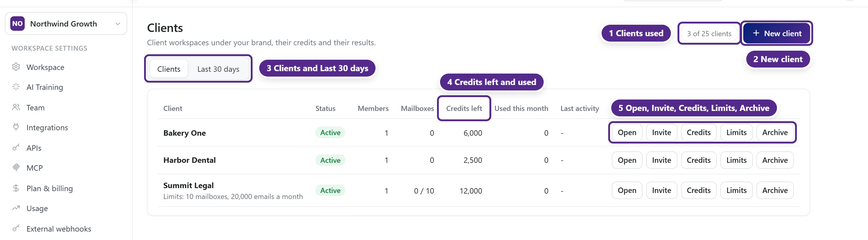Image resolution: width=868 pixels, height=240 pixels.
Task: Go to AI Training settings
Action: [x=45, y=87]
